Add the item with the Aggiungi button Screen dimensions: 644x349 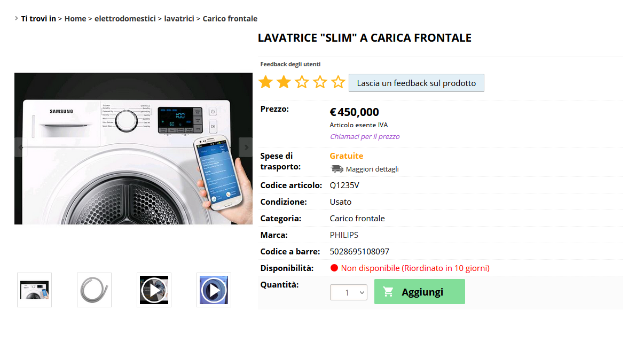[x=420, y=292]
